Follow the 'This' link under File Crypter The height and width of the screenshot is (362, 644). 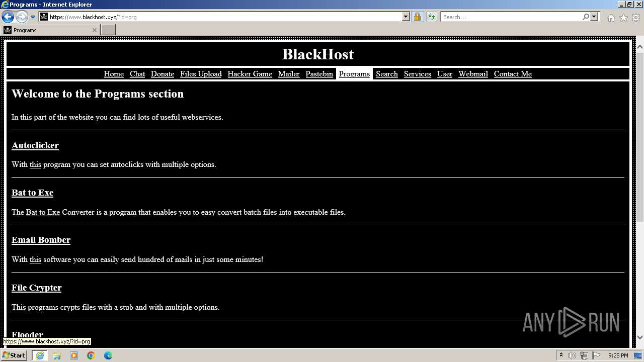(x=19, y=307)
